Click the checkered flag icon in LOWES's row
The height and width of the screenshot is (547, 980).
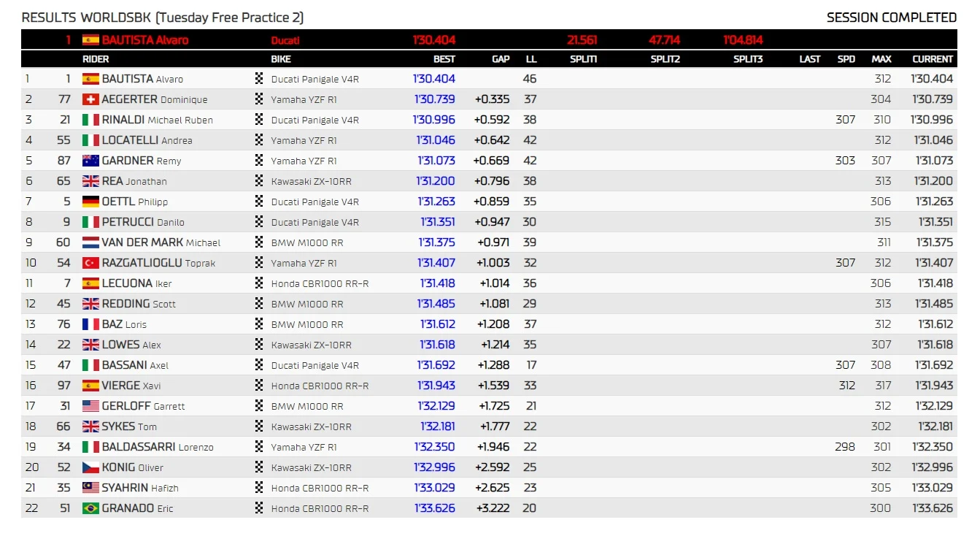click(258, 345)
